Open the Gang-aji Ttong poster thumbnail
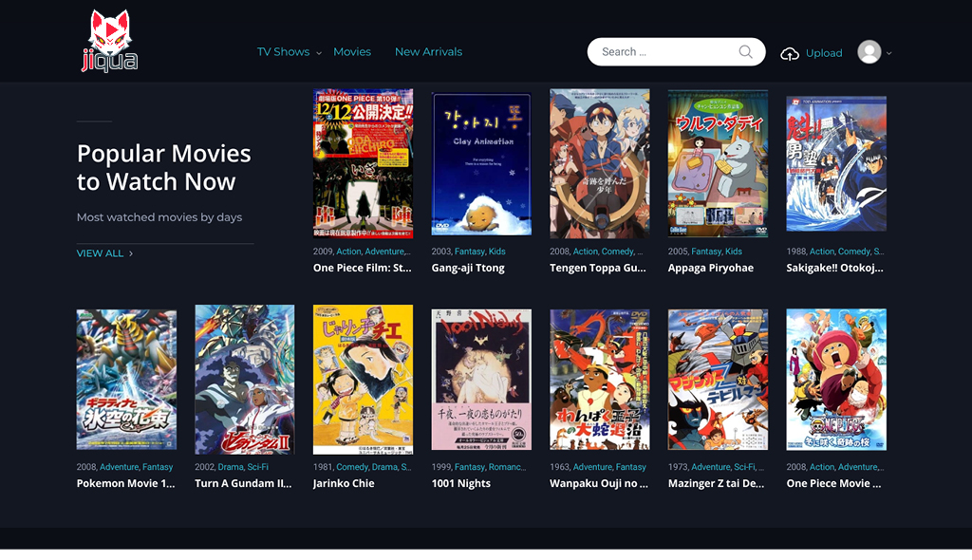The image size is (972, 560). click(x=481, y=163)
